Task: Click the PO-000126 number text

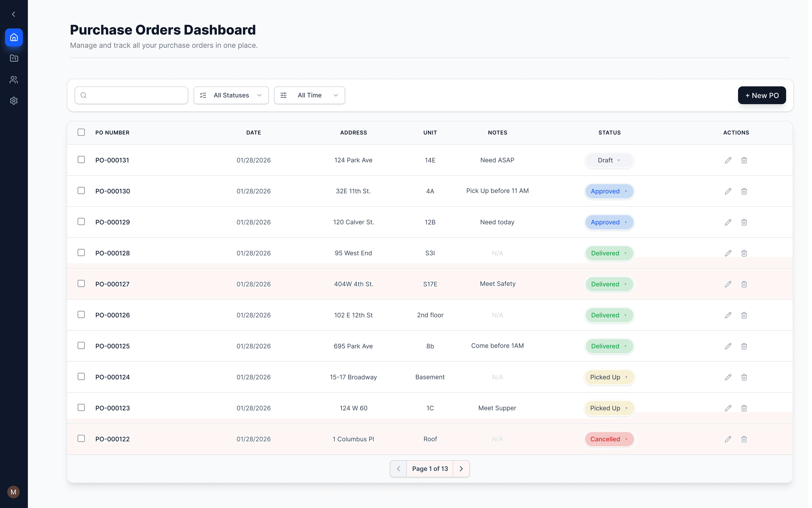Action: [x=112, y=315]
